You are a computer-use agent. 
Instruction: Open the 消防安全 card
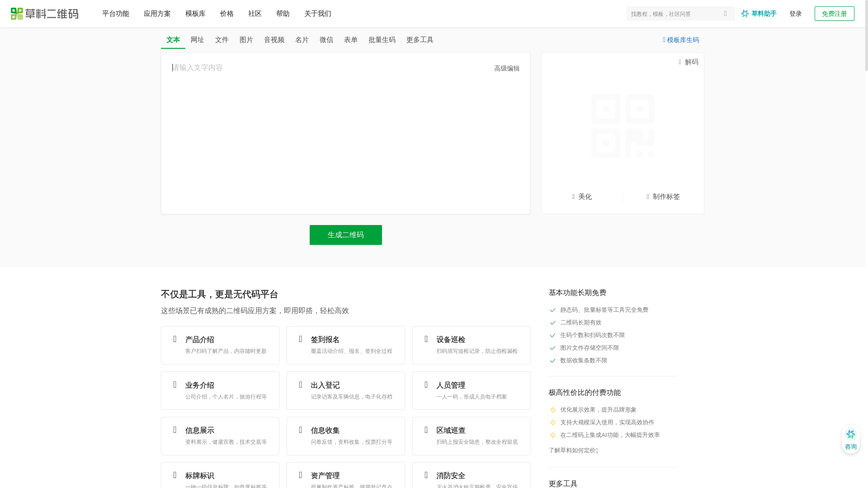tap(472, 475)
